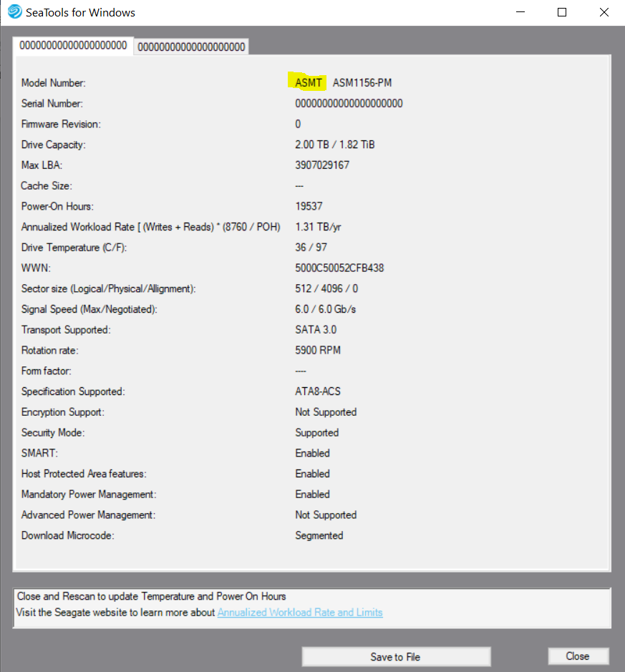
Task: Minimize the SeaTools for Windows window
Action: click(x=520, y=12)
